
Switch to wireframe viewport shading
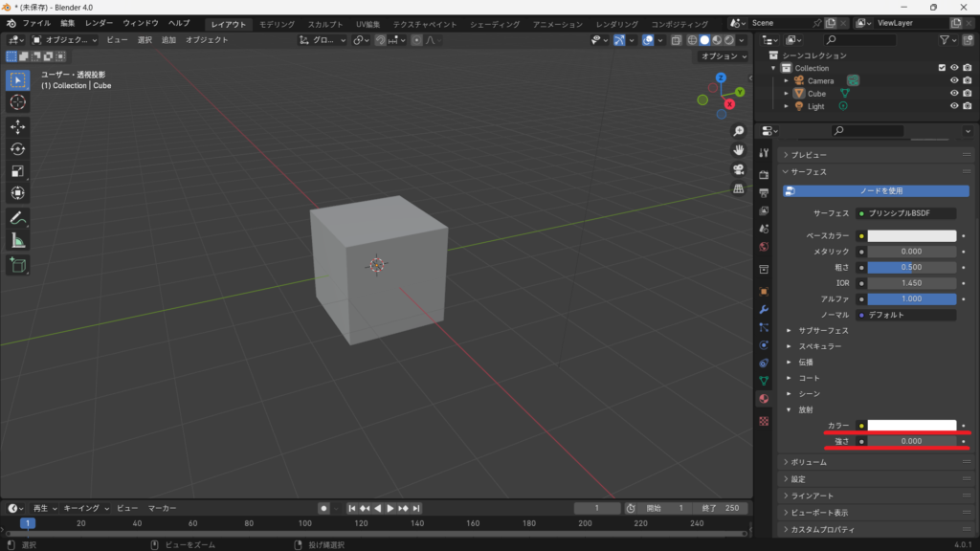[x=692, y=40]
